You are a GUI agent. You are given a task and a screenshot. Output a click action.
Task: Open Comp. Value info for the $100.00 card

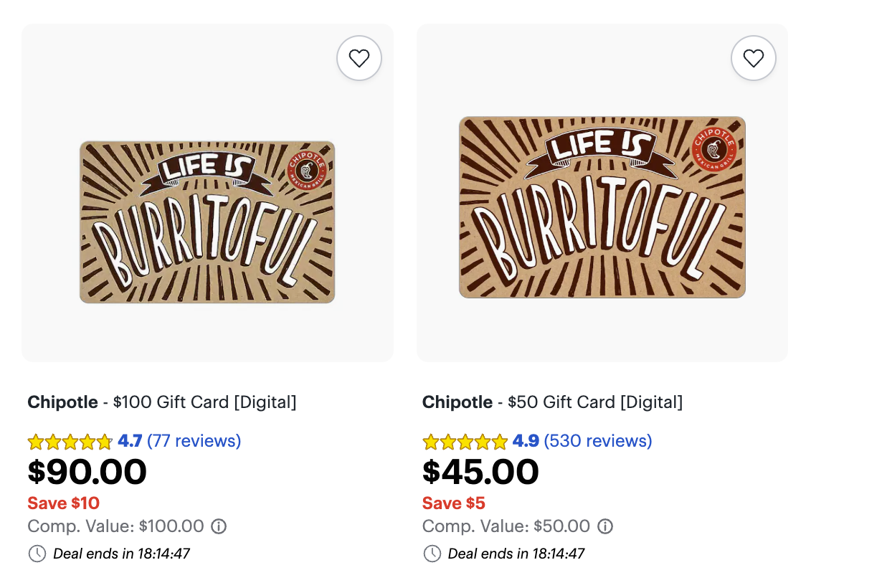pyautogui.click(x=219, y=526)
